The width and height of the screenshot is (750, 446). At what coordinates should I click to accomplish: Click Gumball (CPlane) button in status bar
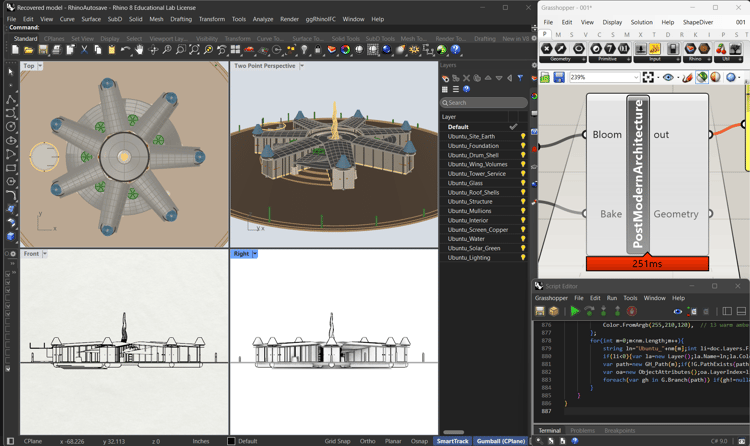pos(501,441)
